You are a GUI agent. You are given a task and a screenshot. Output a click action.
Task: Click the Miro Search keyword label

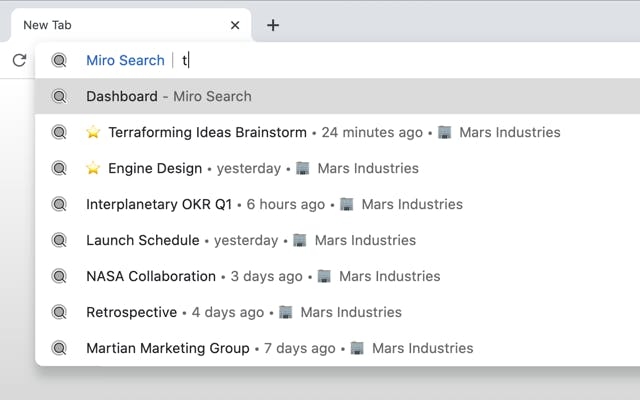(125, 60)
